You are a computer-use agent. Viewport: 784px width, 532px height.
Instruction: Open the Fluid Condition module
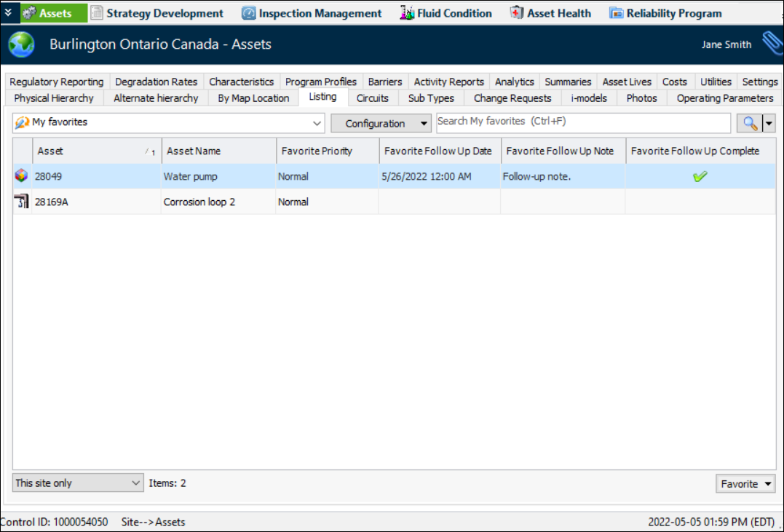[446, 13]
